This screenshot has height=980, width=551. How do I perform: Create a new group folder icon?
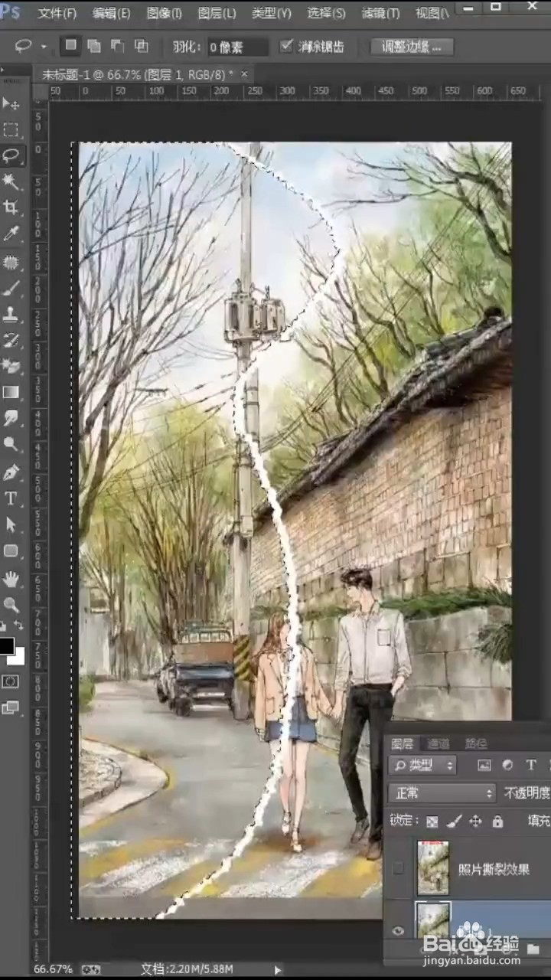(533, 949)
